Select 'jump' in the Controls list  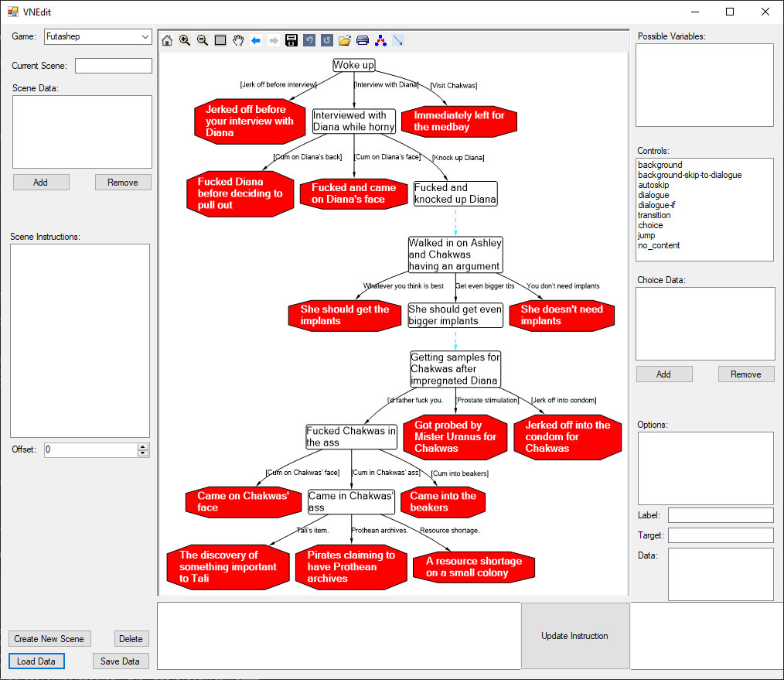(x=646, y=235)
